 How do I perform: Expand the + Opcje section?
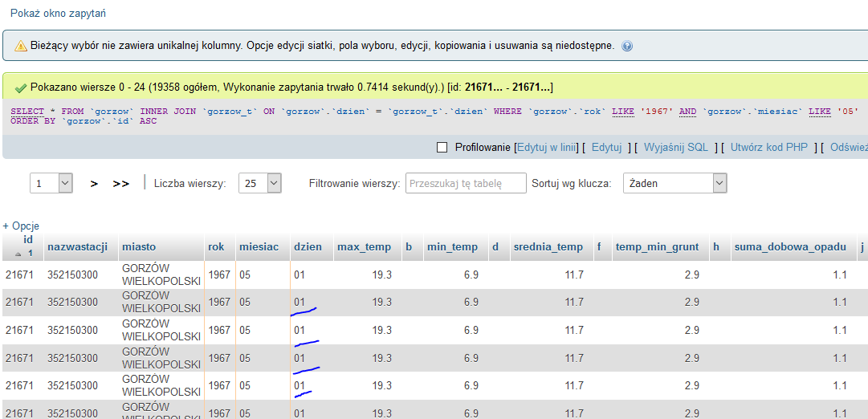click(21, 226)
